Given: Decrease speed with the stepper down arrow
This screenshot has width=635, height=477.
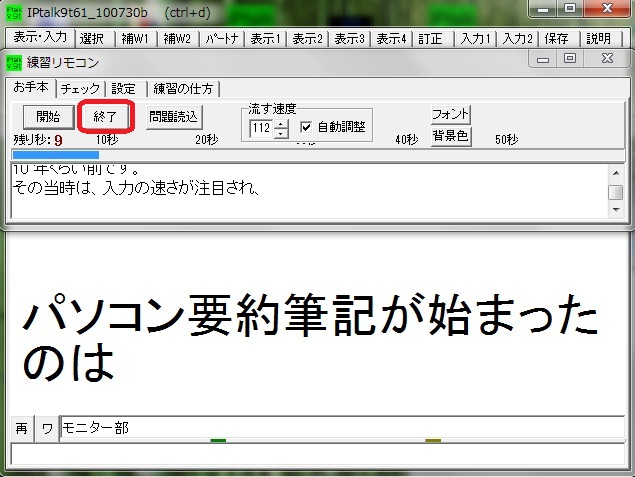Looking at the screenshot, I should point(281,133).
